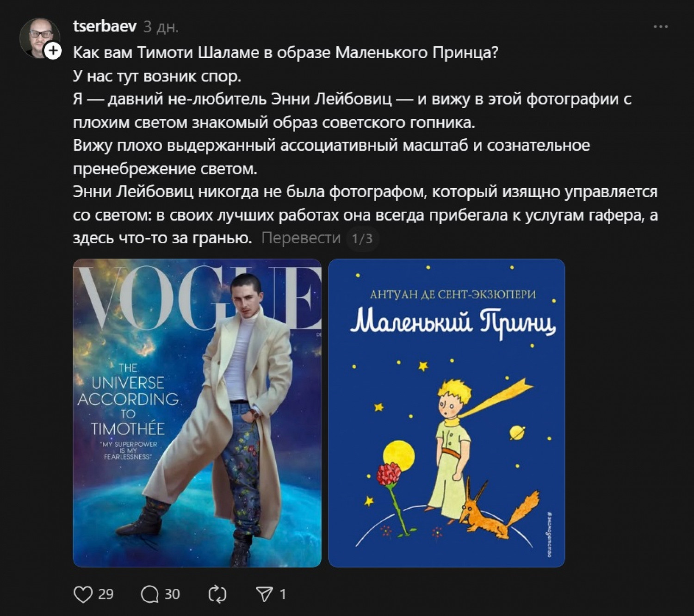Open the three-dot post options menu
The height and width of the screenshot is (616, 694).
(661, 27)
